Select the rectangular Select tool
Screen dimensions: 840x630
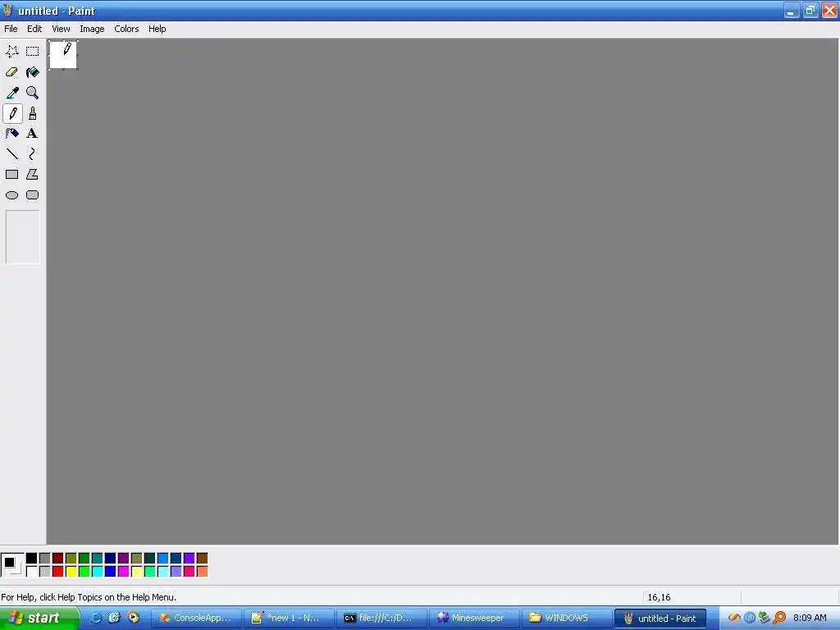33,52
